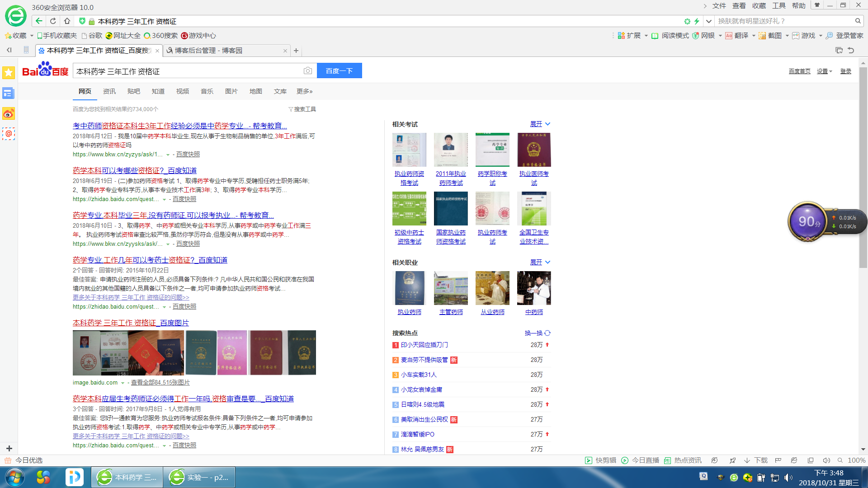Open a new tab with plus icon
This screenshot has height=488, width=868.
296,51
